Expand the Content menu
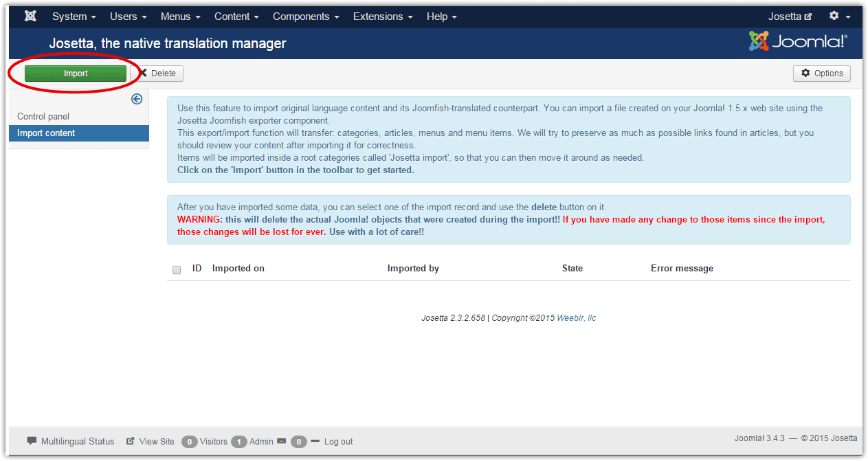This screenshot has width=868, height=461. coord(237,16)
